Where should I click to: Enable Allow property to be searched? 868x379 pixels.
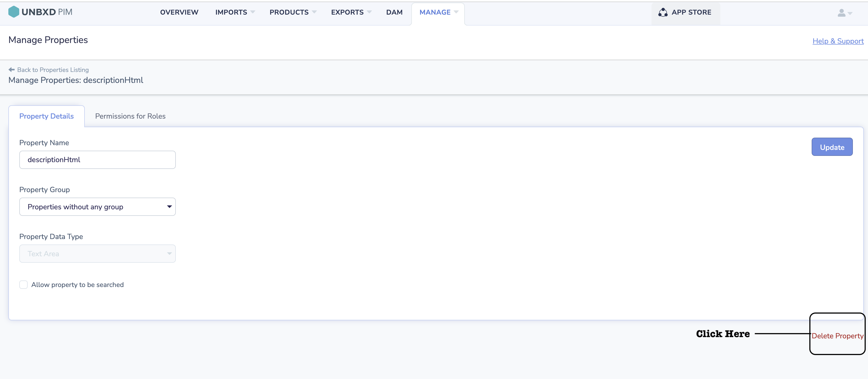click(23, 285)
